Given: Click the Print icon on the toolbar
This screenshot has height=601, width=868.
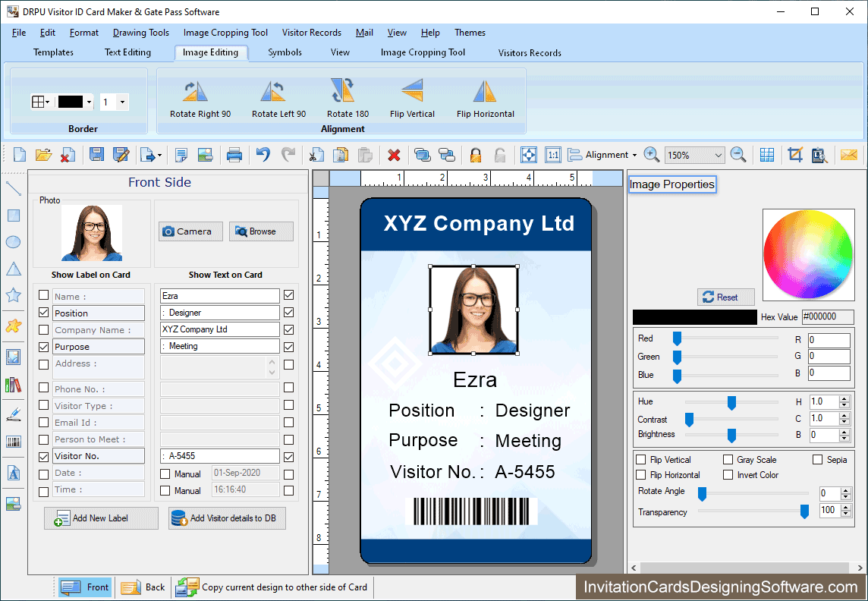Looking at the screenshot, I should point(234,154).
